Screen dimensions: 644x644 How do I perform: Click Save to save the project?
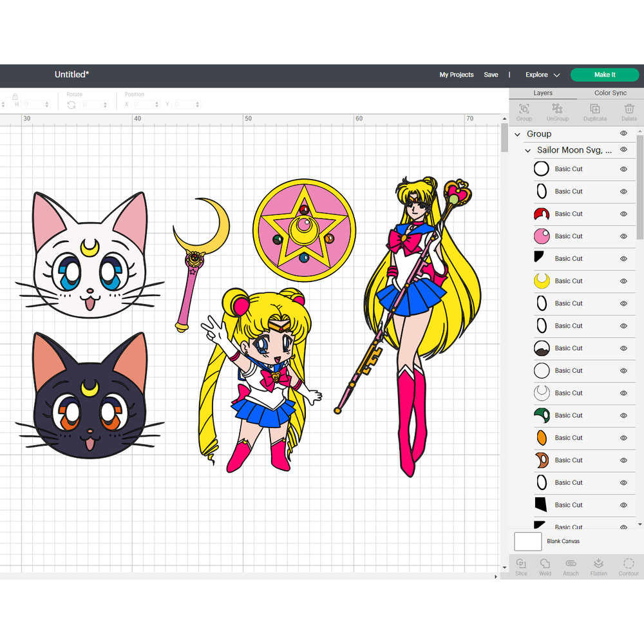tap(491, 75)
